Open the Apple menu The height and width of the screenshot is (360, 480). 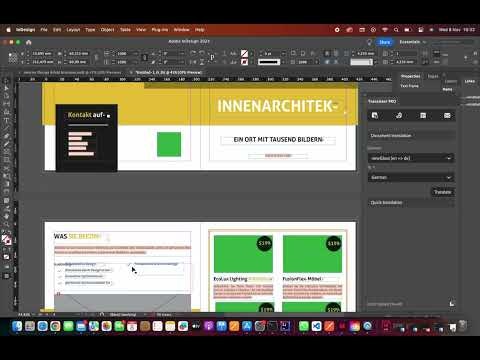[9, 30]
